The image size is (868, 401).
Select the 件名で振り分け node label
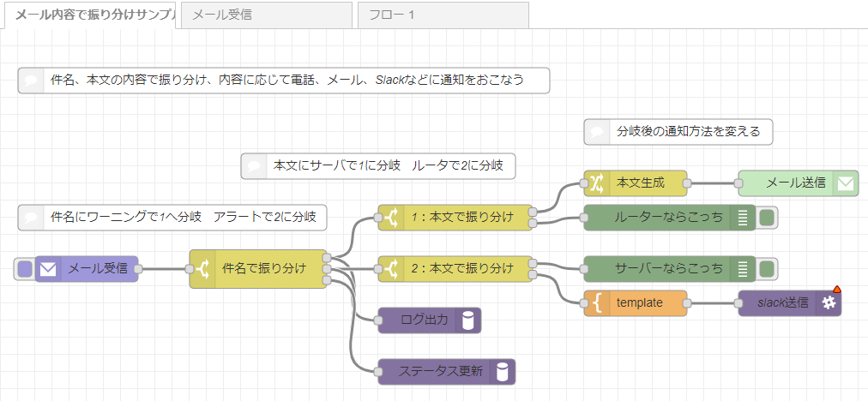pyautogui.click(x=264, y=269)
